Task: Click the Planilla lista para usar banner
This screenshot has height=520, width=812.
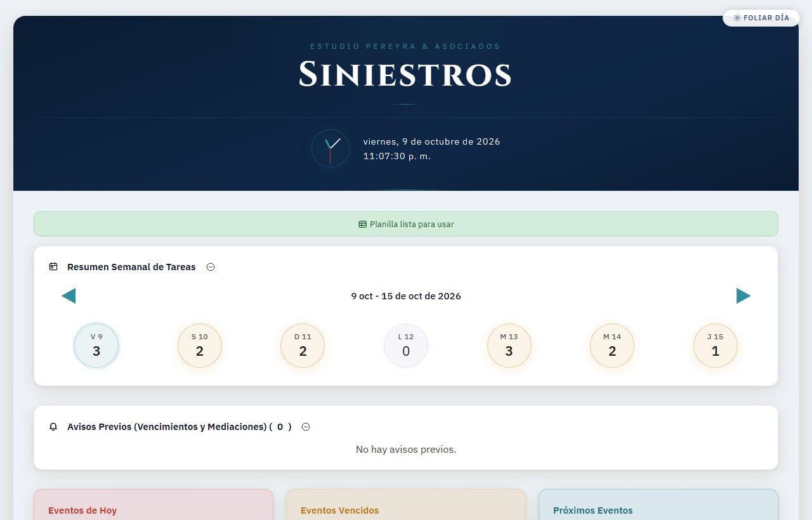Action: pos(406,224)
